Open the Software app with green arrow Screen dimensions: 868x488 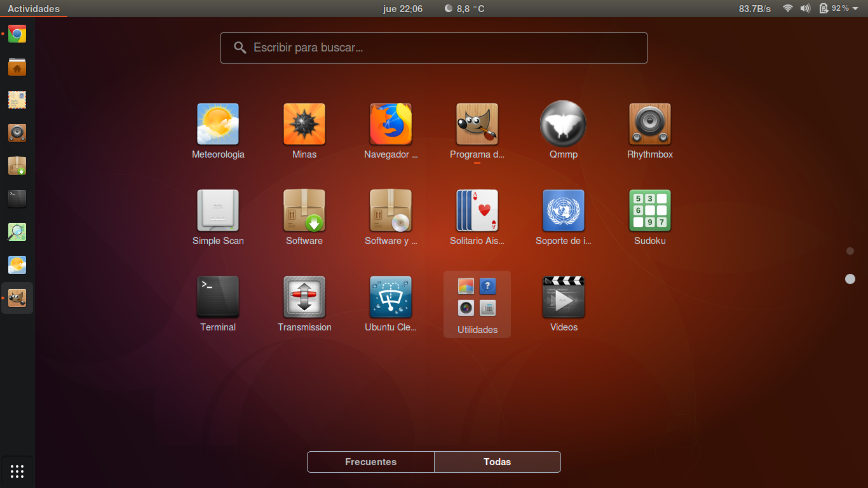tap(304, 210)
